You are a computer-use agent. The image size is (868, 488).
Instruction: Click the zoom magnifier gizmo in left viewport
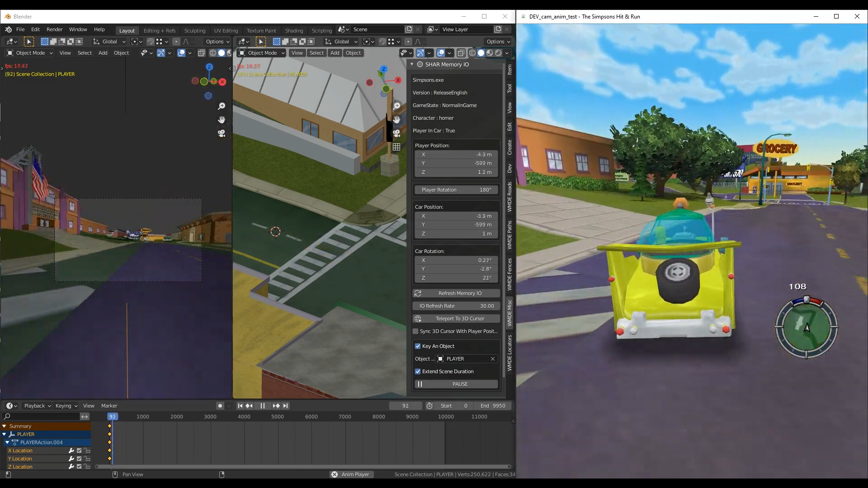click(222, 106)
